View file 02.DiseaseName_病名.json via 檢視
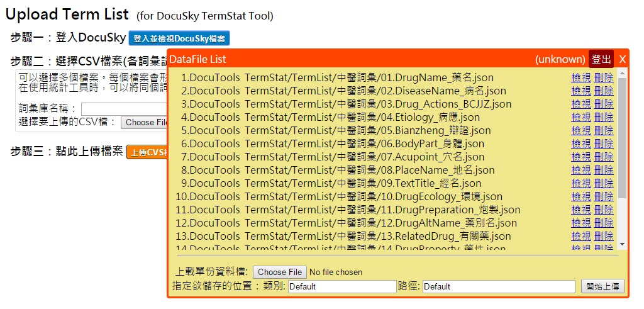 pyautogui.click(x=580, y=91)
